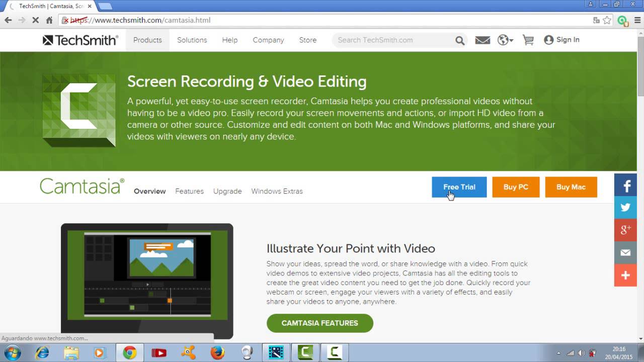This screenshot has width=644, height=362.
Task: Open the Products menu
Action: (147, 40)
